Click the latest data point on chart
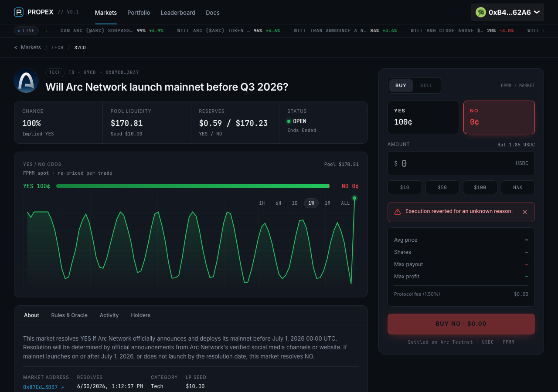Screen dimensions: 558x392 point(354,198)
